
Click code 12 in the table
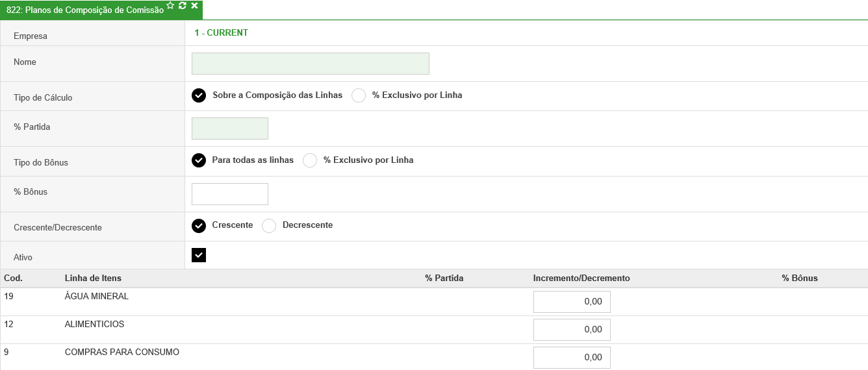tap(8, 324)
